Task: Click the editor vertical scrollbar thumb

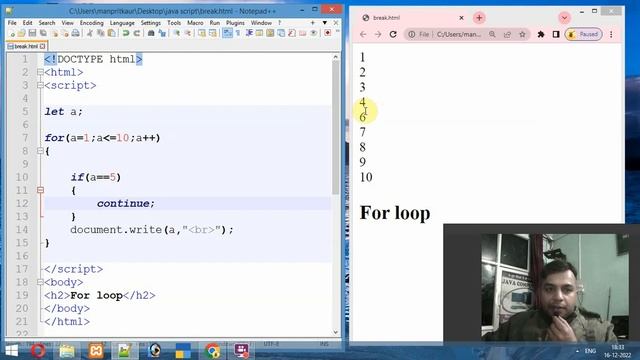Action: pos(336,127)
